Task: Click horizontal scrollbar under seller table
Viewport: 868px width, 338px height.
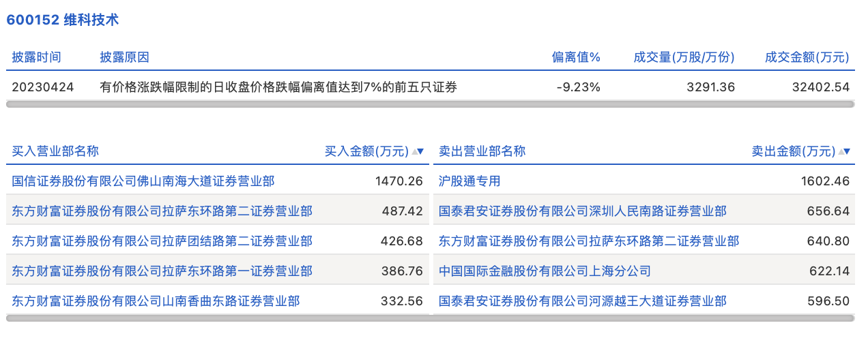Action: (x=643, y=318)
